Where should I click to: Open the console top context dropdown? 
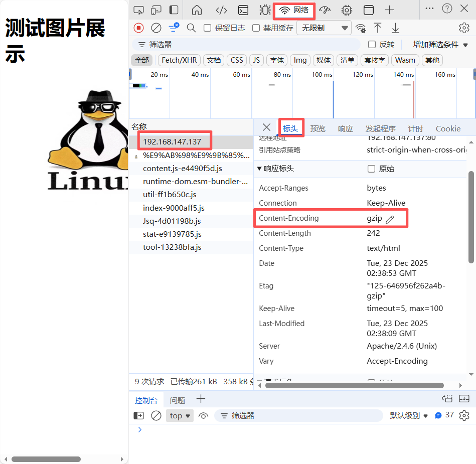pyautogui.click(x=180, y=415)
